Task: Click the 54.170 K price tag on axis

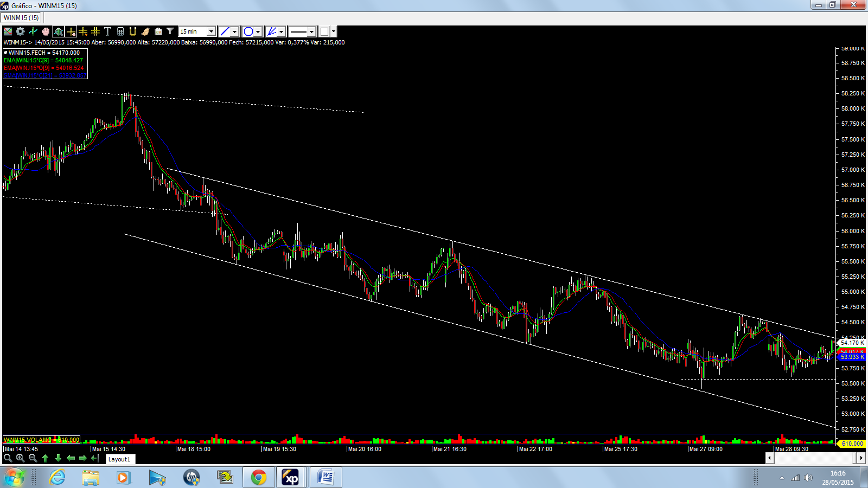Action: 852,343
